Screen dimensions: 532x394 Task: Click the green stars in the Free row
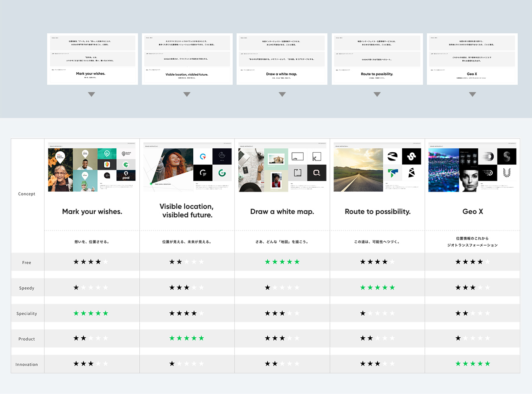(x=282, y=262)
